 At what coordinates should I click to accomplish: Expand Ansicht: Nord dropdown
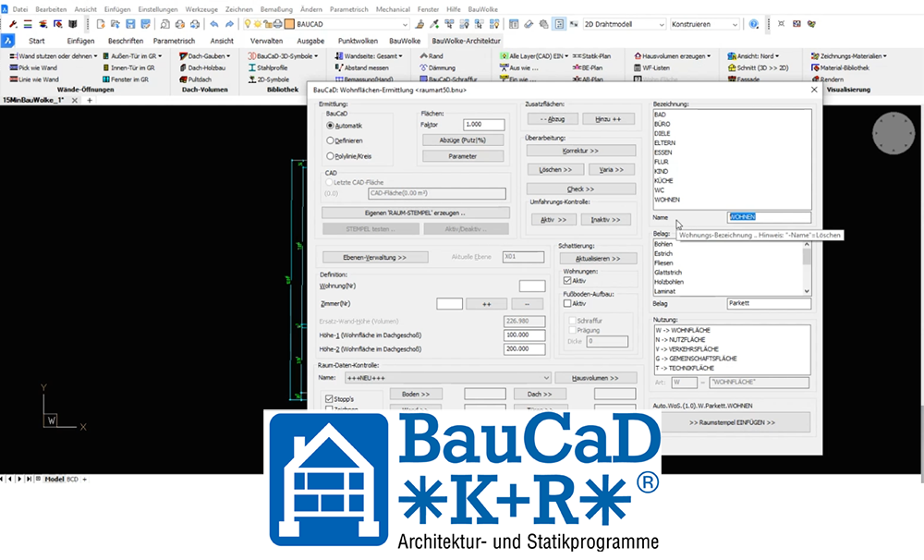(x=777, y=56)
